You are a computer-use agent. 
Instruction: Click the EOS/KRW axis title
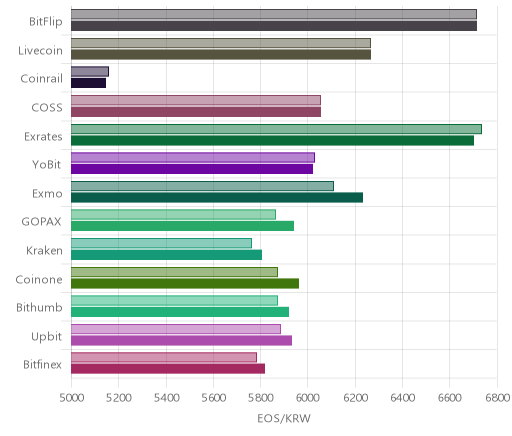284,418
